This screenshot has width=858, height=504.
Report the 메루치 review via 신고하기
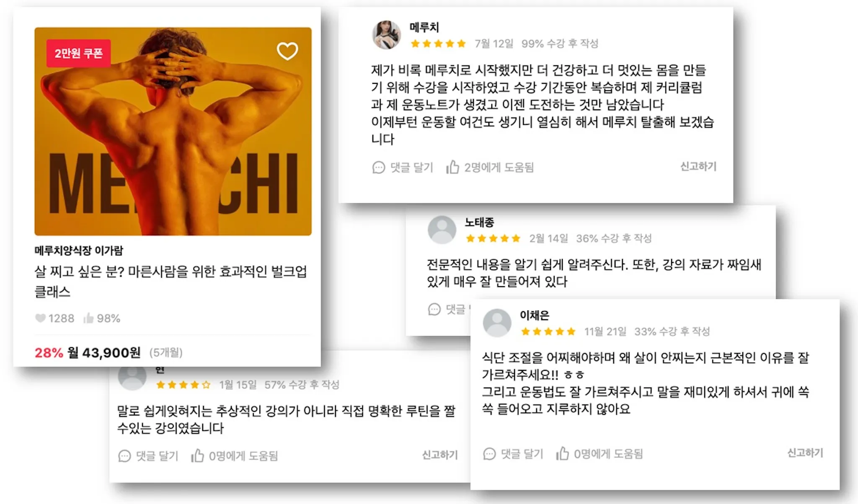tap(698, 166)
